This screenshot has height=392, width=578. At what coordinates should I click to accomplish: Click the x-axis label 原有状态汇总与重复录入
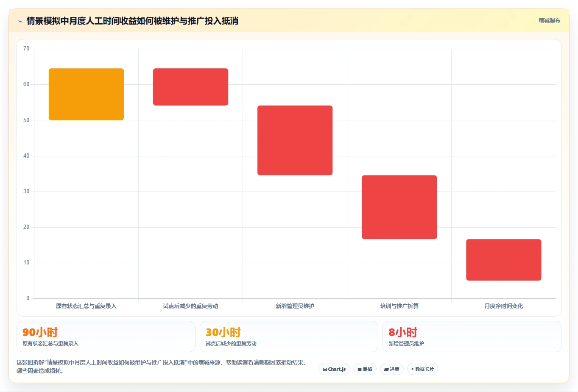tap(86, 306)
